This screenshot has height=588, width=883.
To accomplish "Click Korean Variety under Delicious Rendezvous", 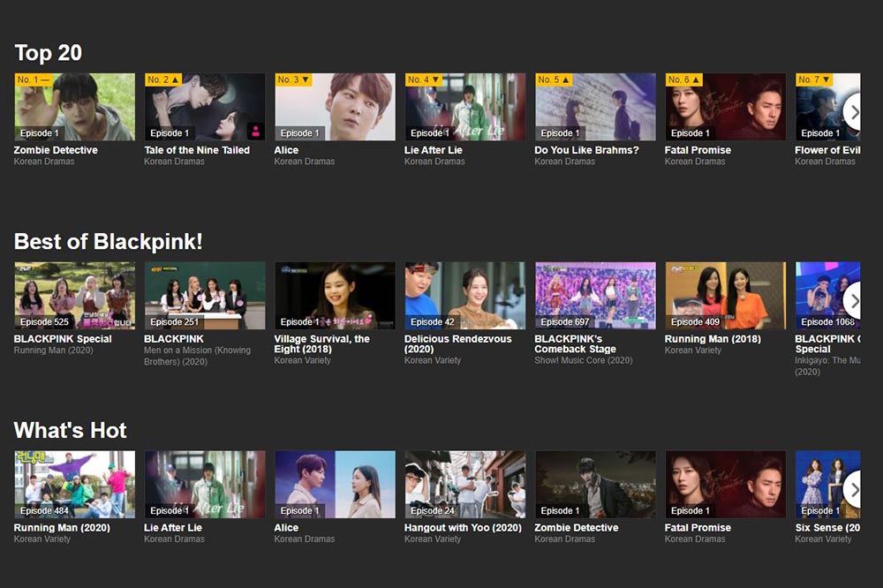I will click(433, 360).
